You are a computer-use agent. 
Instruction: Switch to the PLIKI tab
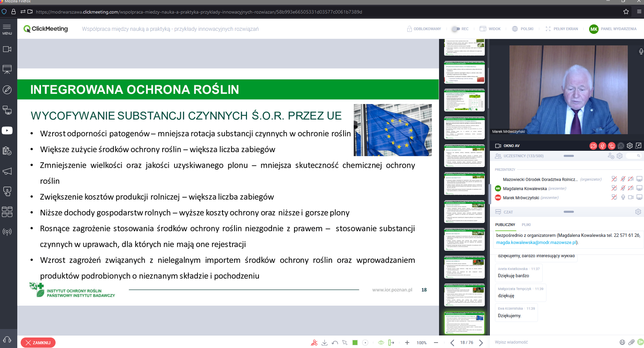pos(526,225)
